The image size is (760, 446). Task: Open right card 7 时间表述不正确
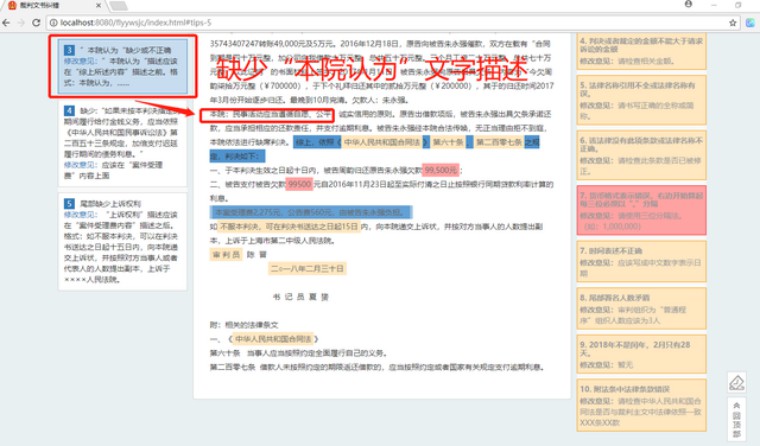[641, 261]
